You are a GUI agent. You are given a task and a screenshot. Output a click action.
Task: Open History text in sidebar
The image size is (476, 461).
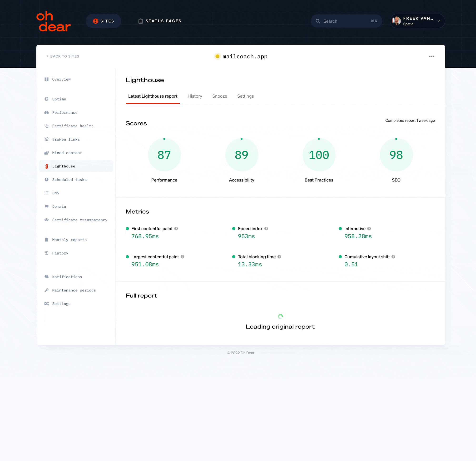60,253
